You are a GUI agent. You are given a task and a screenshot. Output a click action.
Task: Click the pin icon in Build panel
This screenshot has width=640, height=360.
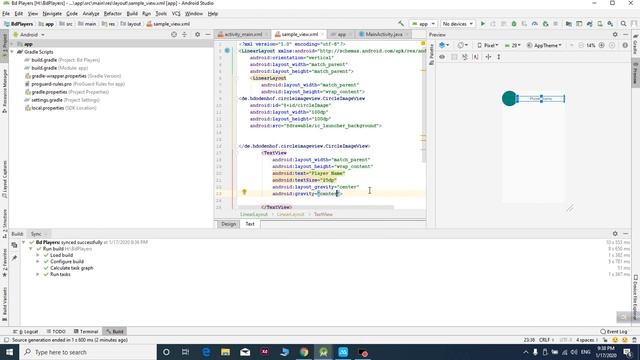point(14,258)
